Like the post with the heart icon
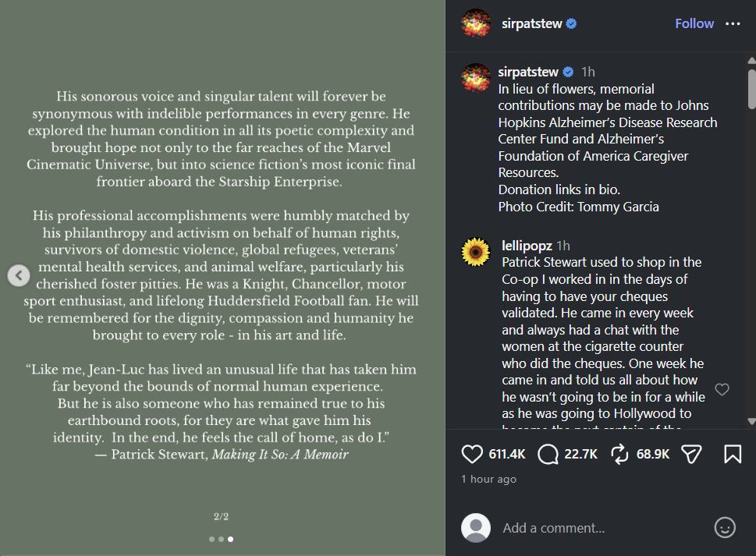Image resolution: width=756 pixels, height=556 pixels. [x=471, y=454]
